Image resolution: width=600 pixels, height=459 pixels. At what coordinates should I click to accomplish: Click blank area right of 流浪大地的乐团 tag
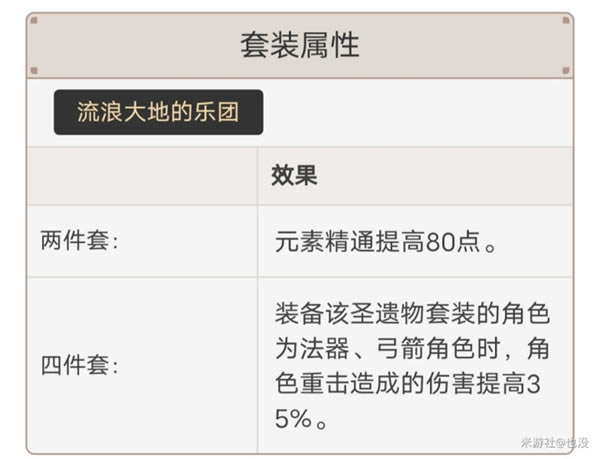pyautogui.click(x=420, y=112)
